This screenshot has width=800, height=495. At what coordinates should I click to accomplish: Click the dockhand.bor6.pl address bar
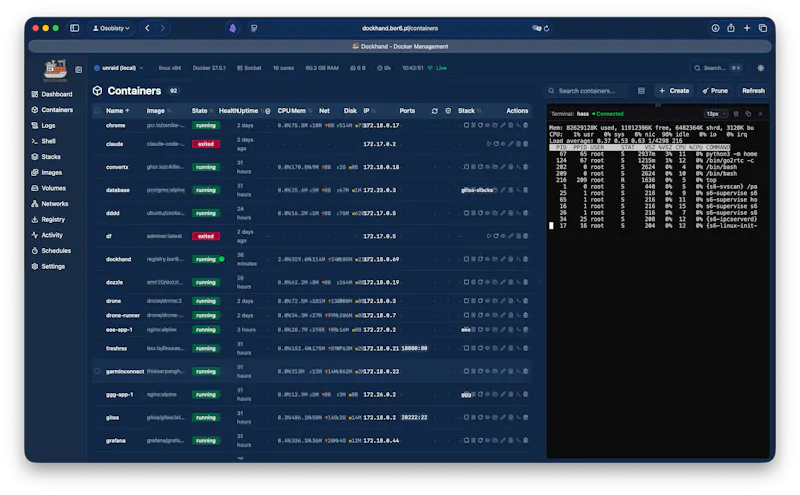tap(400, 28)
